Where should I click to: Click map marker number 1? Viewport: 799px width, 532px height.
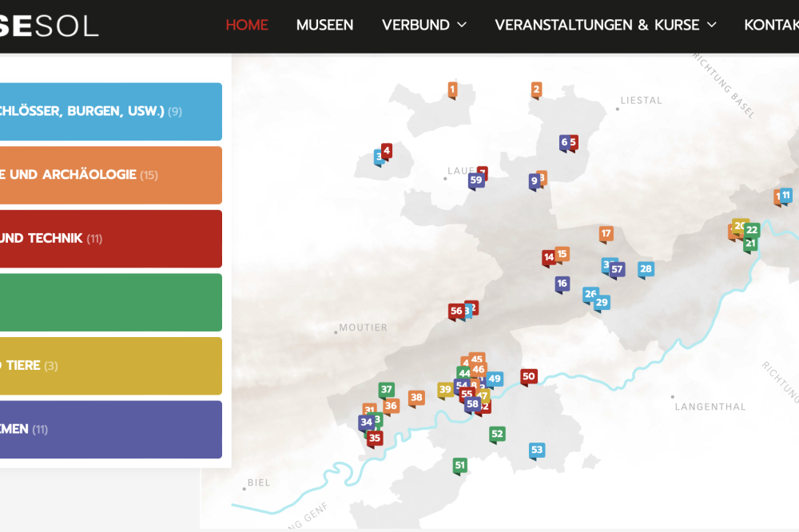pyautogui.click(x=452, y=89)
